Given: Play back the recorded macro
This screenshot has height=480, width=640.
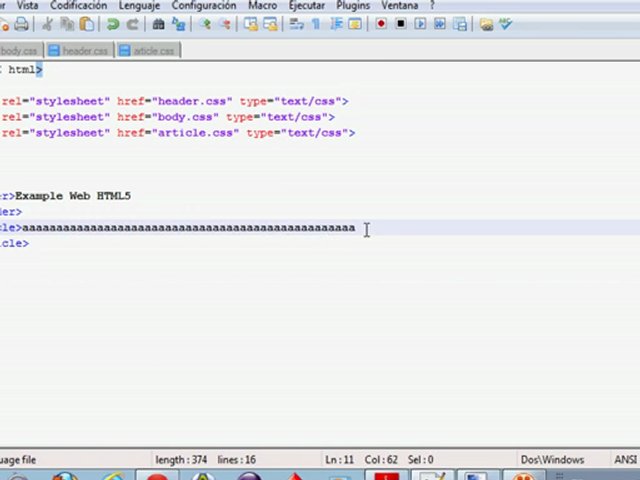Looking at the screenshot, I should [420, 24].
